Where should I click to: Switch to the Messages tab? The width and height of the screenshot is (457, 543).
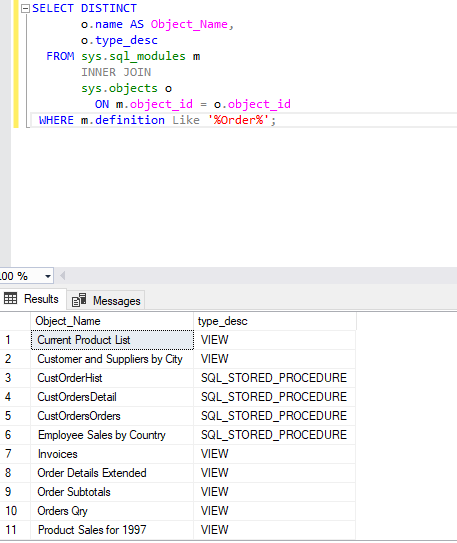click(x=106, y=300)
